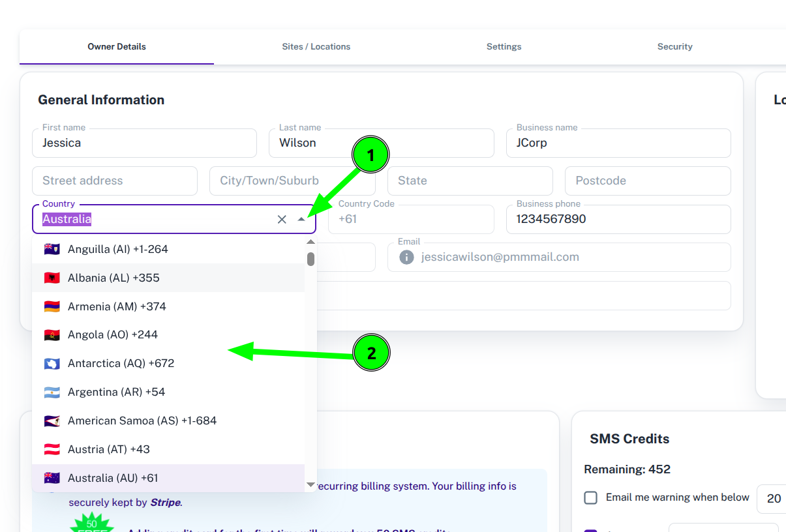Choose Argentina (AR) +54 from dropdown
Image resolution: width=786 pixels, height=532 pixels.
(x=168, y=392)
